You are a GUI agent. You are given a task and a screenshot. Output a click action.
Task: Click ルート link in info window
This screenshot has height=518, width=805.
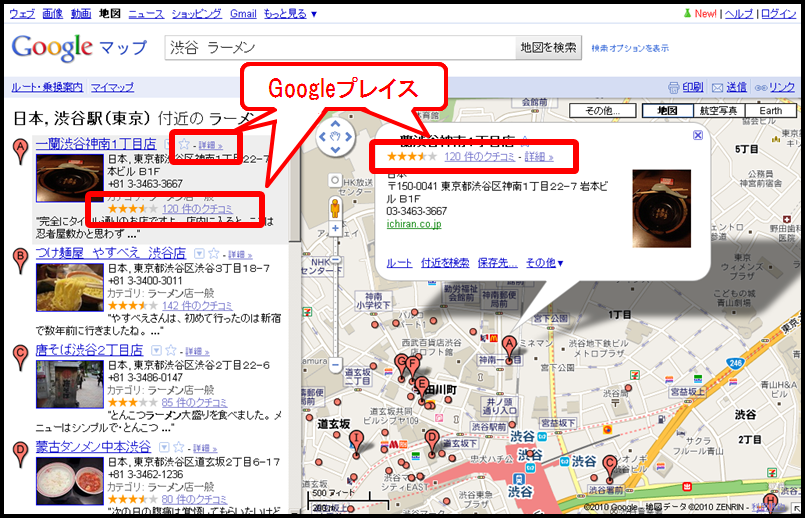(399, 263)
